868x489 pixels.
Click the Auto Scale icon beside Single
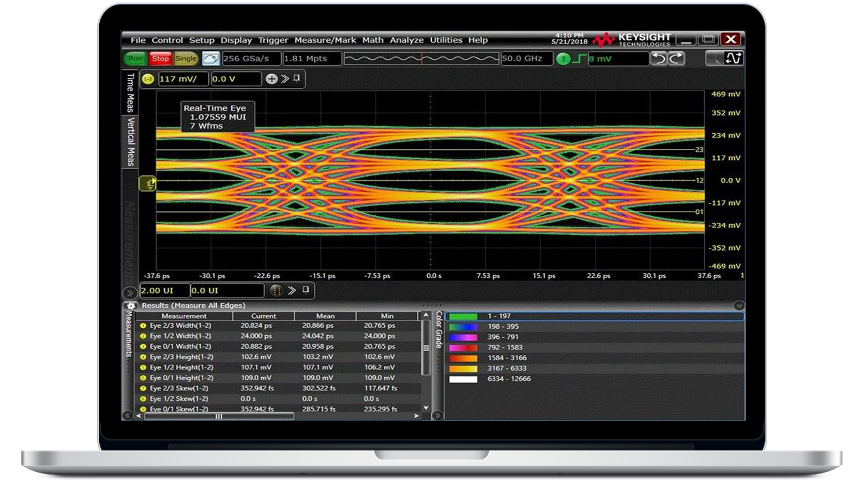pyautogui.click(x=211, y=58)
